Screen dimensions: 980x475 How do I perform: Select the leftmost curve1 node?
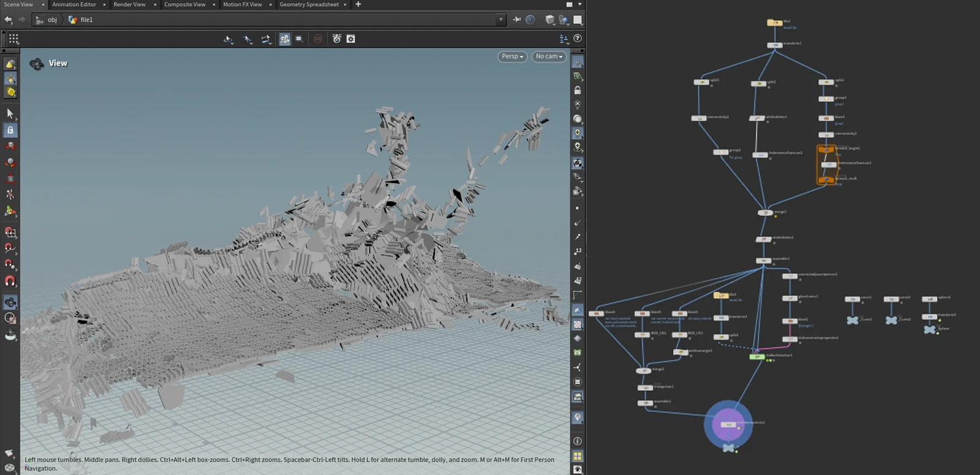click(853, 299)
